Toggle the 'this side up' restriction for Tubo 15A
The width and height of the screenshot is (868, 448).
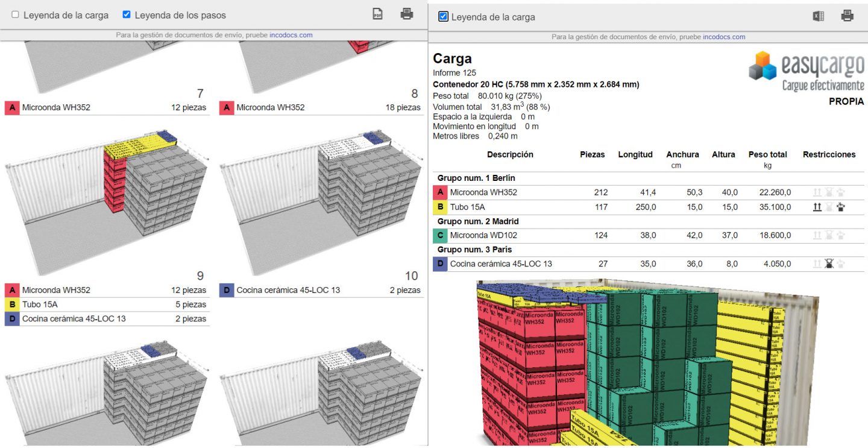coord(817,207)
